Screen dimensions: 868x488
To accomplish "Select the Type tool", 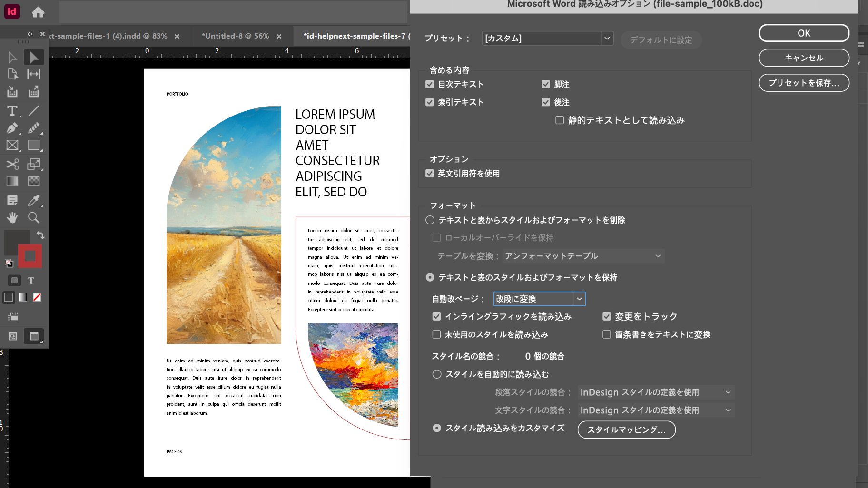I will [12, 111].
